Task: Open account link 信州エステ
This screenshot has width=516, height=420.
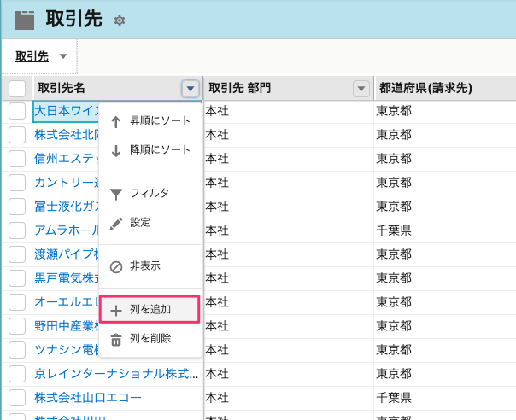Action: pos(67,159)
